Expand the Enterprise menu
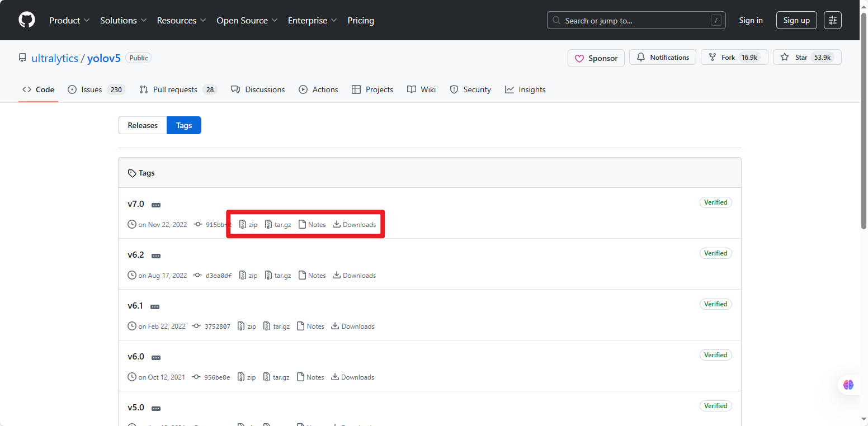Viewport: 868px width, 426px height. tap(313, 20)
